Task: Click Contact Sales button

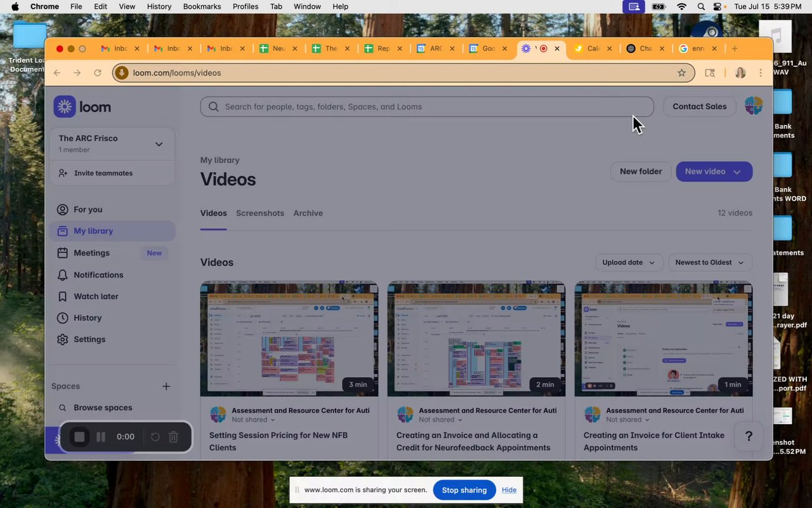Action: pyautogui.click(x=700, y=107)
